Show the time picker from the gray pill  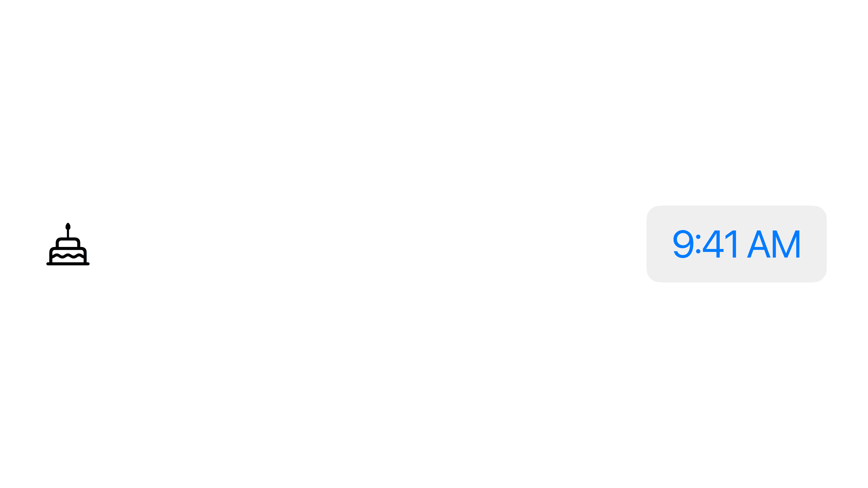click(736, 244)
